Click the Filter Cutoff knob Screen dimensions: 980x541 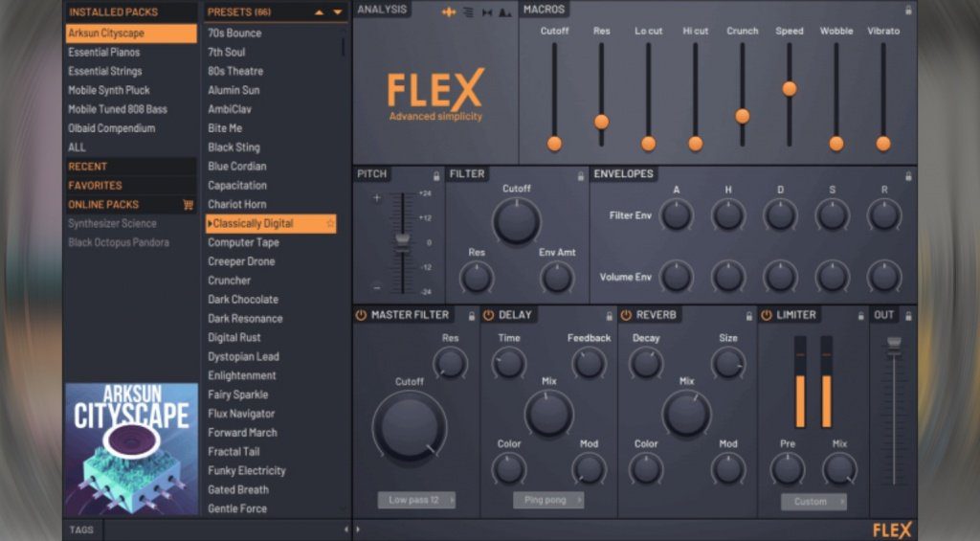pyautogui.click(x=516, y=221)
